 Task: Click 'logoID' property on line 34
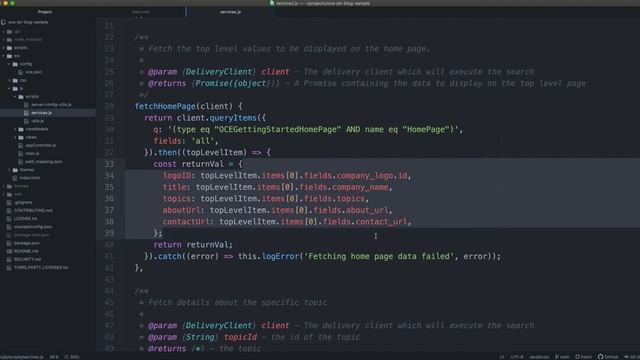tap(177, 176)
